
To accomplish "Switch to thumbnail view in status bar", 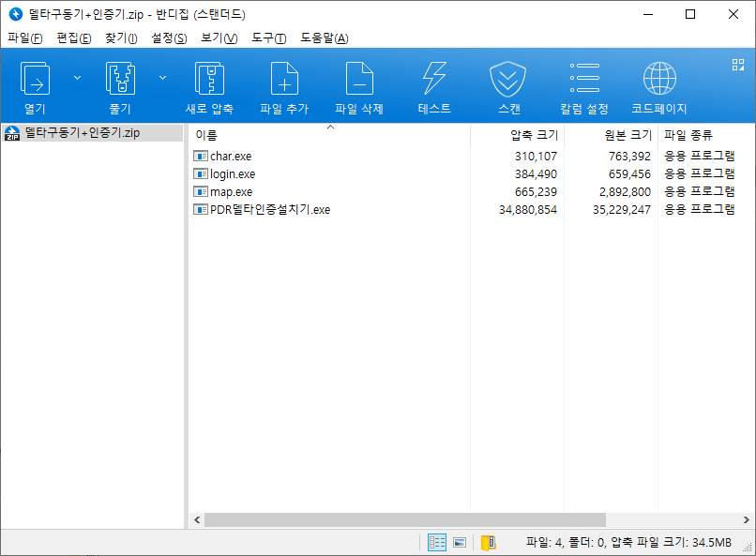I will 460,543.
